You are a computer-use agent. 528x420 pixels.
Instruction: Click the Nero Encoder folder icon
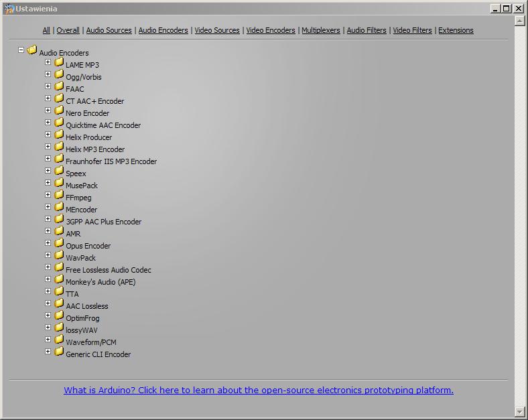pyautogui.click(x=59, y=111)
